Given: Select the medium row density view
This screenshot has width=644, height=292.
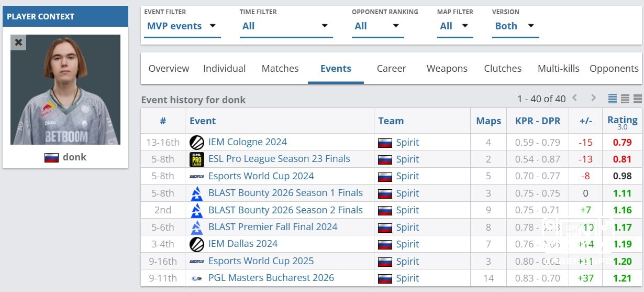Looking at the screenshot, I should pos(625,99).
